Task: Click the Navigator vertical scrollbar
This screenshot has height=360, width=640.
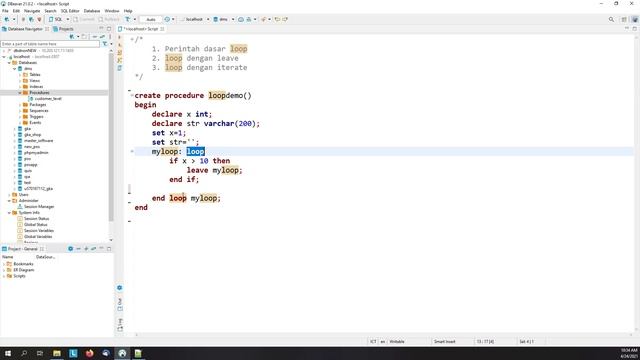Action: pos(111,137)
